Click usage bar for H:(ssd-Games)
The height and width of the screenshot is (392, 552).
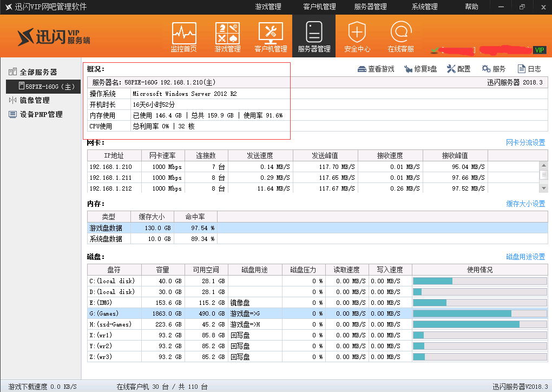point(479,324)
